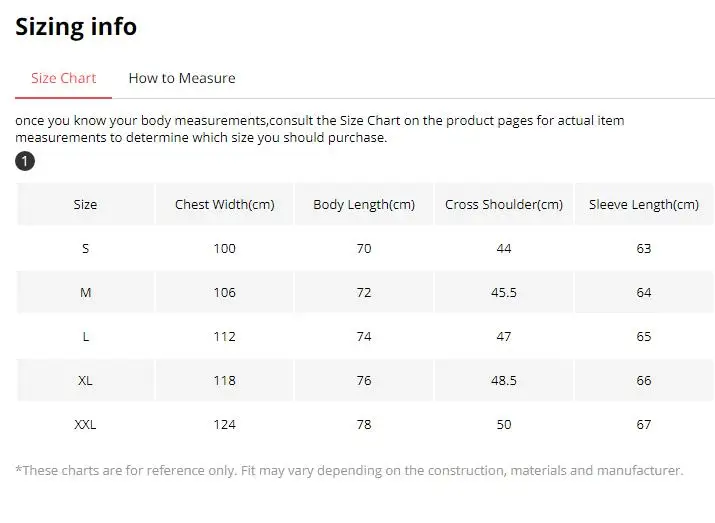Select the XL size row label
The height and width of the screenshot is (523, 715).
point(86,380)
